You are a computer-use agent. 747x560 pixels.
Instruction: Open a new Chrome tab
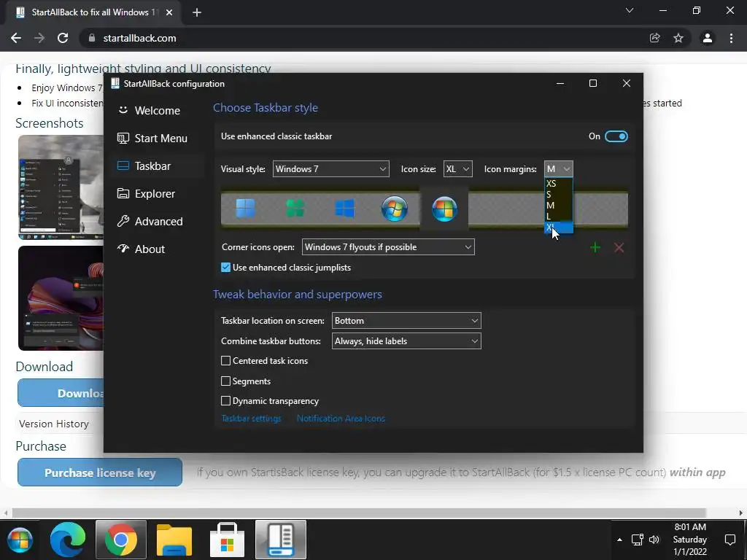tap(197, 12)
